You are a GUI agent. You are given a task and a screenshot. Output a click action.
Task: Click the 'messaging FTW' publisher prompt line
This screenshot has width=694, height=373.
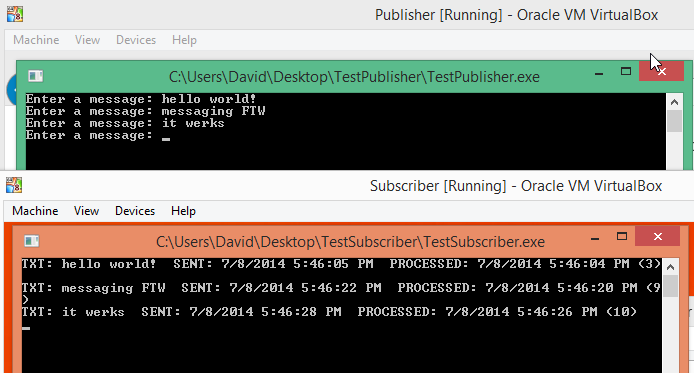(145, 111)
